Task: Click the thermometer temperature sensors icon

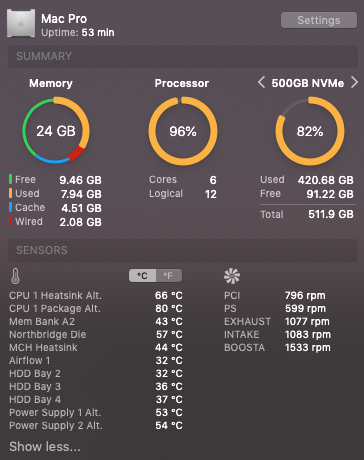Action: click(x=15, y=276)
